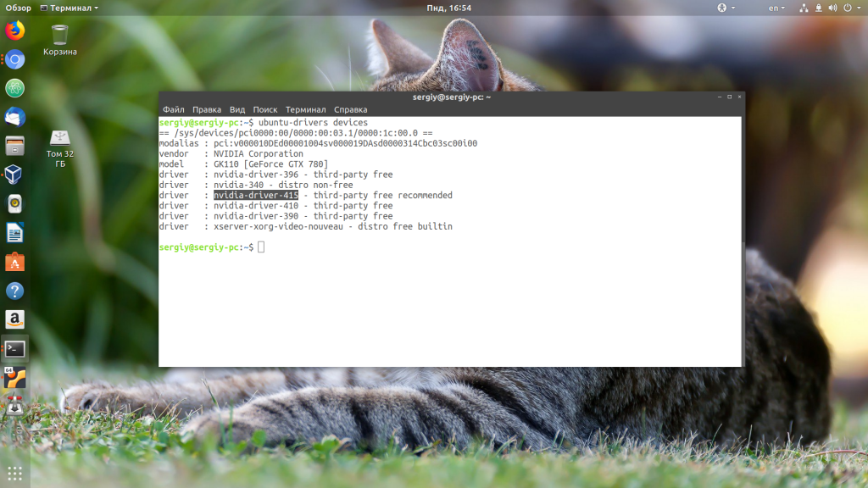The image size is (868, 488).
Task: Click the power icon in top bar
Action: point(848,8)
